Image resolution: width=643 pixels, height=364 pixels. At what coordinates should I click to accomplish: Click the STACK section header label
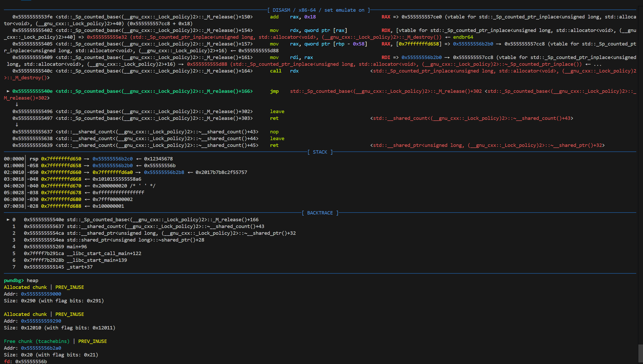(320, 152)
